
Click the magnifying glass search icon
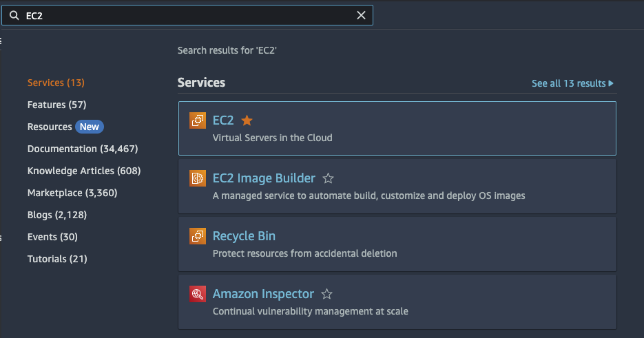[14, 16]
